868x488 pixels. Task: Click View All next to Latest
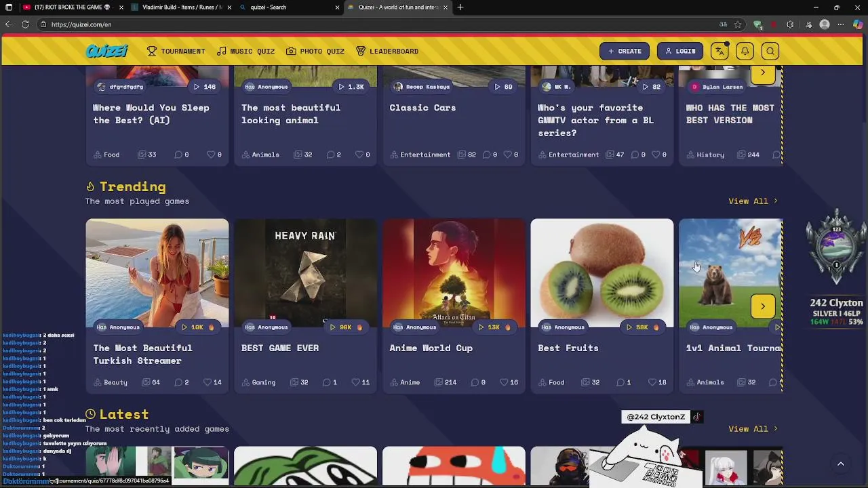[x=753, y=429]
